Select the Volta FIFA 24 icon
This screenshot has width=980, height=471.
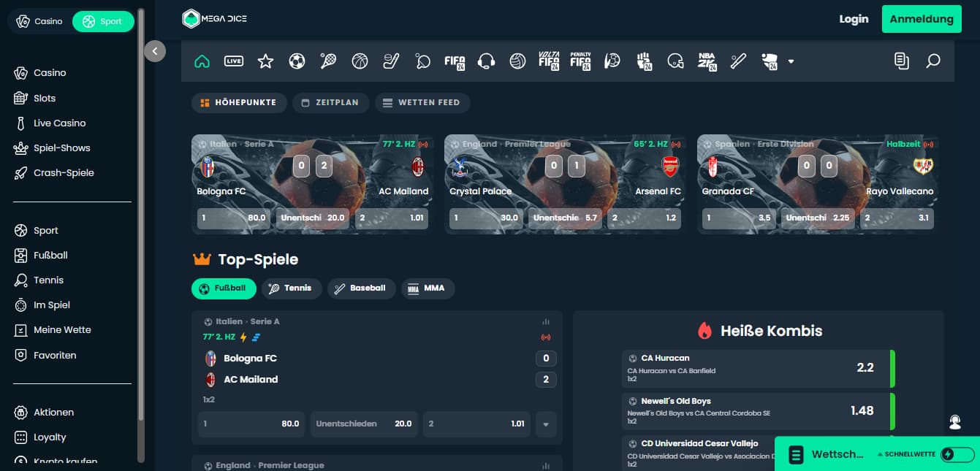tap(549, 61)
